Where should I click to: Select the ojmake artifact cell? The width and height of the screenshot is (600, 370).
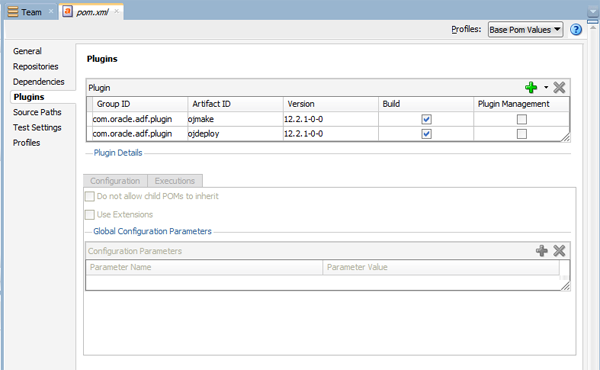235,119
